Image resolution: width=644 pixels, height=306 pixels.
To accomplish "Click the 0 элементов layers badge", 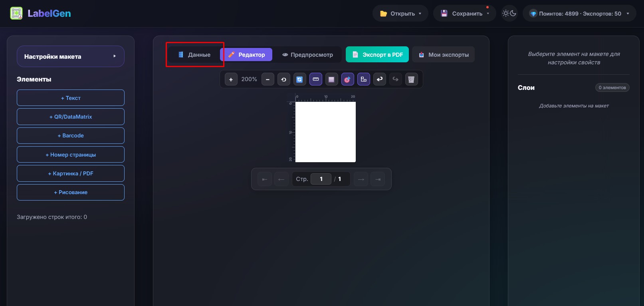I will pos(612,87).
